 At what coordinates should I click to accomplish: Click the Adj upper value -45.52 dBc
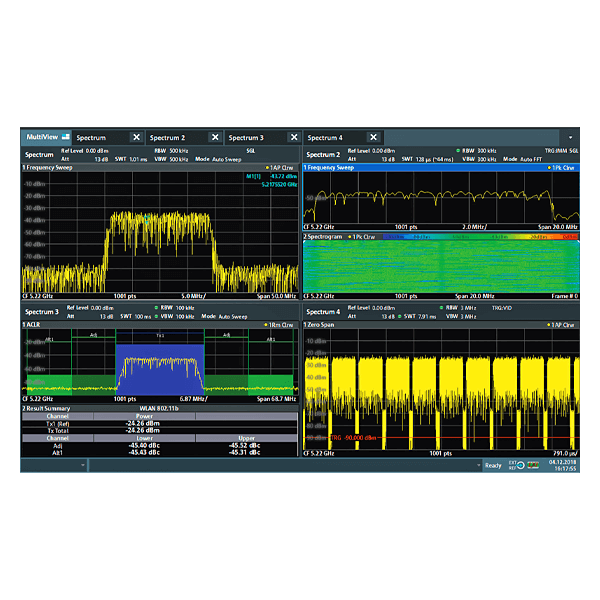[244, 445]
